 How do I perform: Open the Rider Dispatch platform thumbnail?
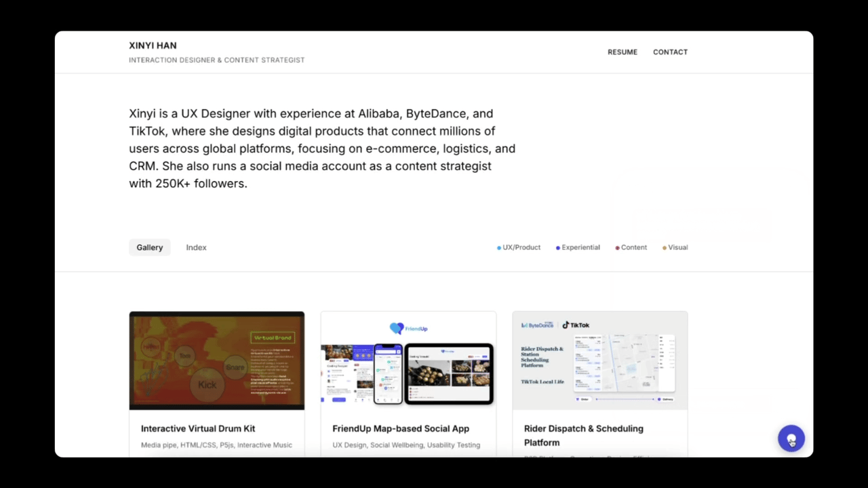(x=600, y=361)
